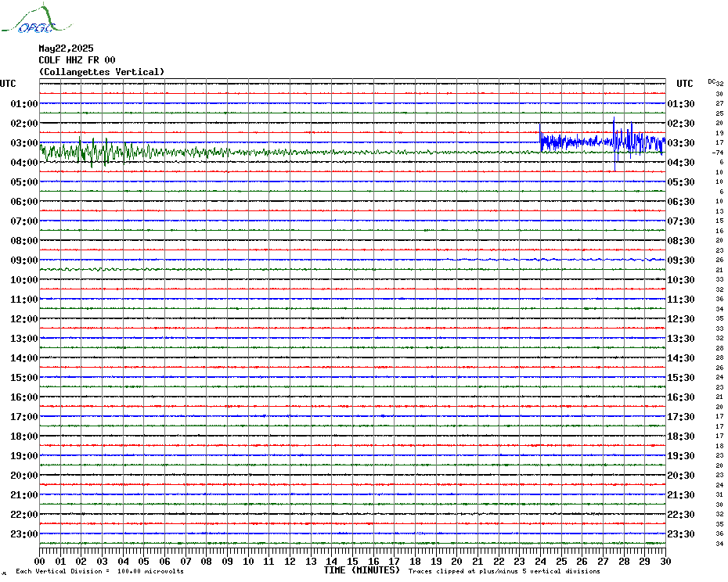Click the minute 30 tick on the bottom axis
728x582 pixels.
pyautogui.click(x=665, y=561)
